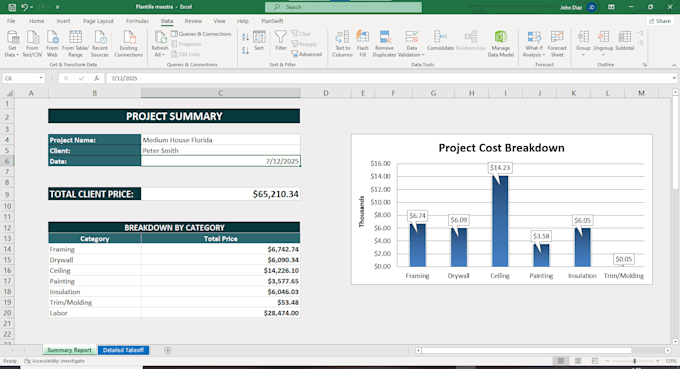
Task: Add a new sheet with plus icon
Action: (168, 350)
